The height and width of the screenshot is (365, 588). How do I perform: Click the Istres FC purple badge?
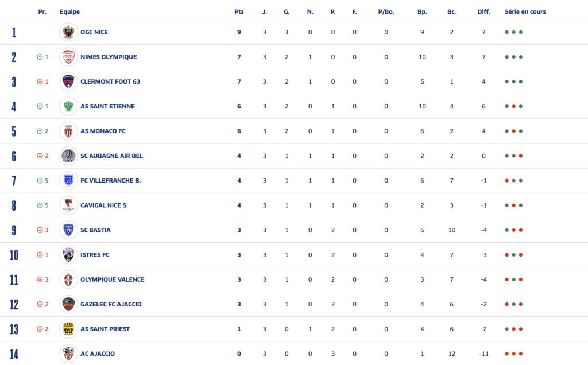click(68, 255)
